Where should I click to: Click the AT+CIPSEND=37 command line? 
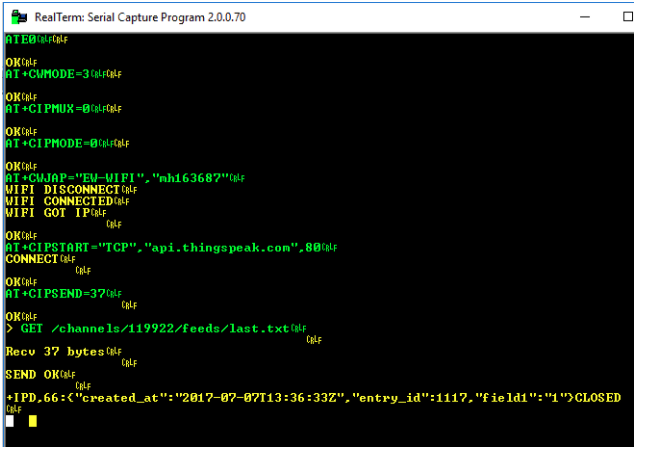(55, 294)
